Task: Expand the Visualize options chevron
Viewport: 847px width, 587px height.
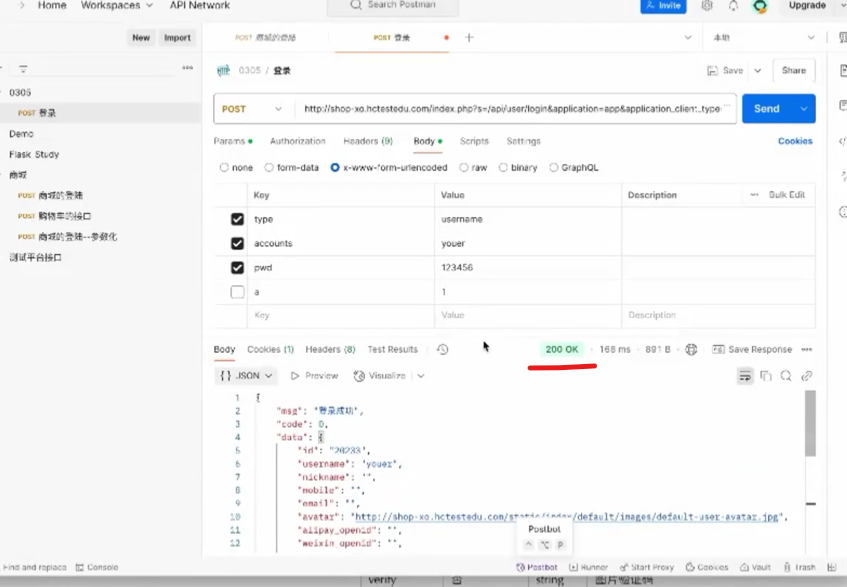Action: click(x=421, y=376)
